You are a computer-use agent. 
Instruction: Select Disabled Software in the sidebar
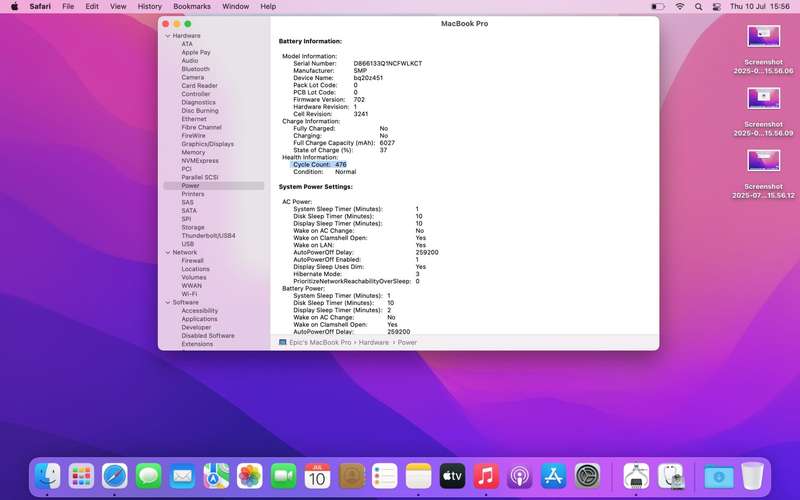(x=208, y=336)
